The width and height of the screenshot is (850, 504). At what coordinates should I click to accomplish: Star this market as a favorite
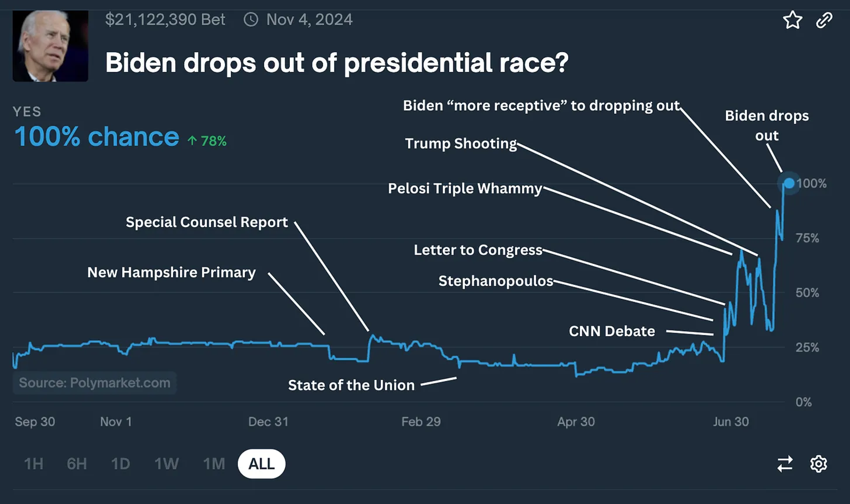[792, 20]
